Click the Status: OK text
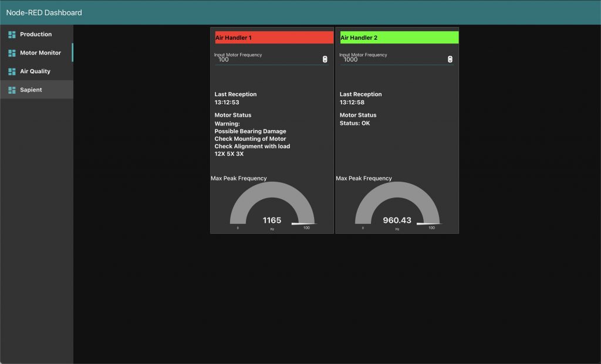 (x=355, y=123)
